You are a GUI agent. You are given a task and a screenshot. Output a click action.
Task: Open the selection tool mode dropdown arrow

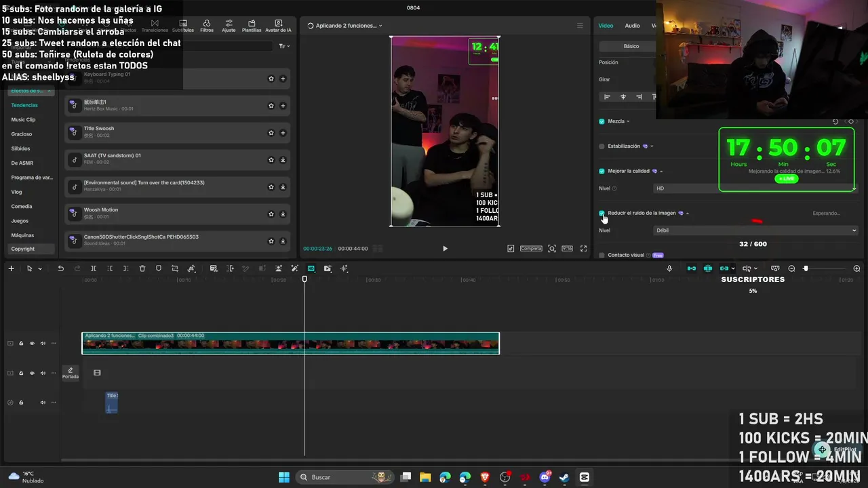[x=40, y=269]
